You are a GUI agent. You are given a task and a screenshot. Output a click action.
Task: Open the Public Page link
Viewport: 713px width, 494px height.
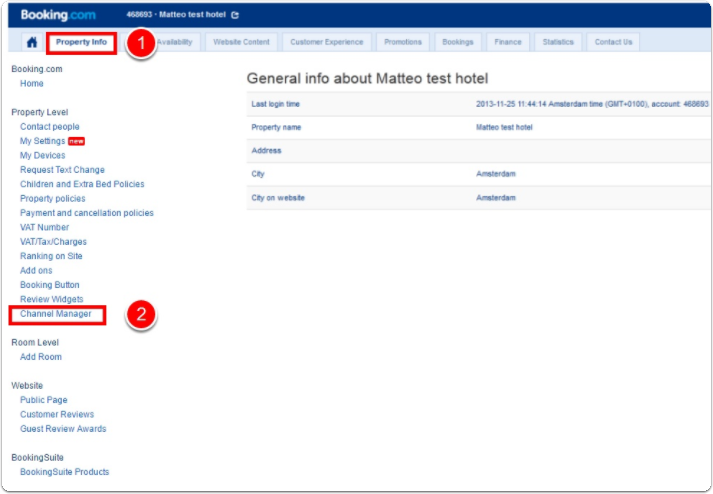click(x=44, y=400)
